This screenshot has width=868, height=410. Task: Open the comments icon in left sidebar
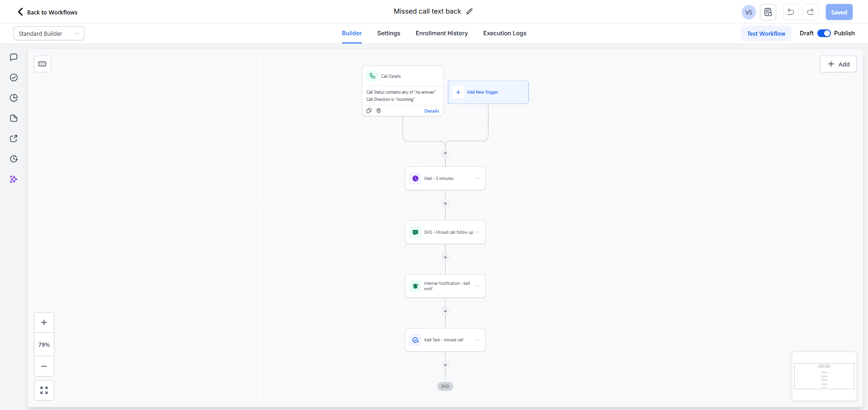click(x=14, y=57)
